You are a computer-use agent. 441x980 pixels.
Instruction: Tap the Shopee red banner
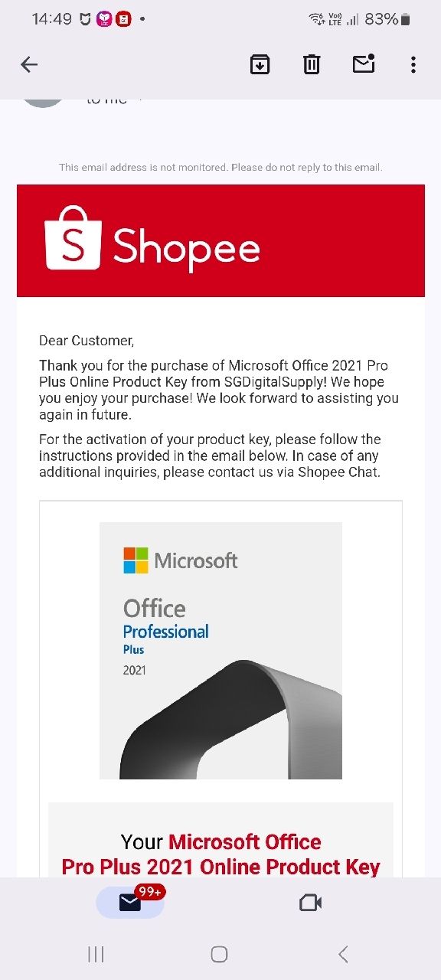[x=220, y=240]
